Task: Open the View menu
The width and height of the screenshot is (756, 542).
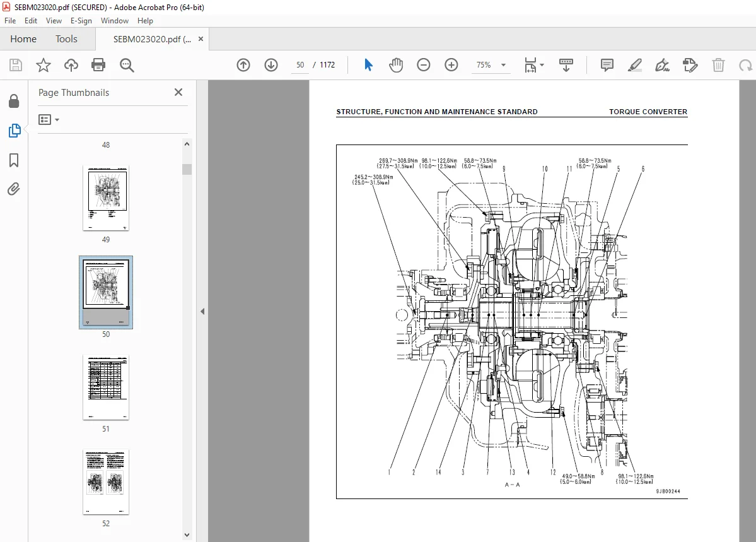Action: click(x=54, y=21)
